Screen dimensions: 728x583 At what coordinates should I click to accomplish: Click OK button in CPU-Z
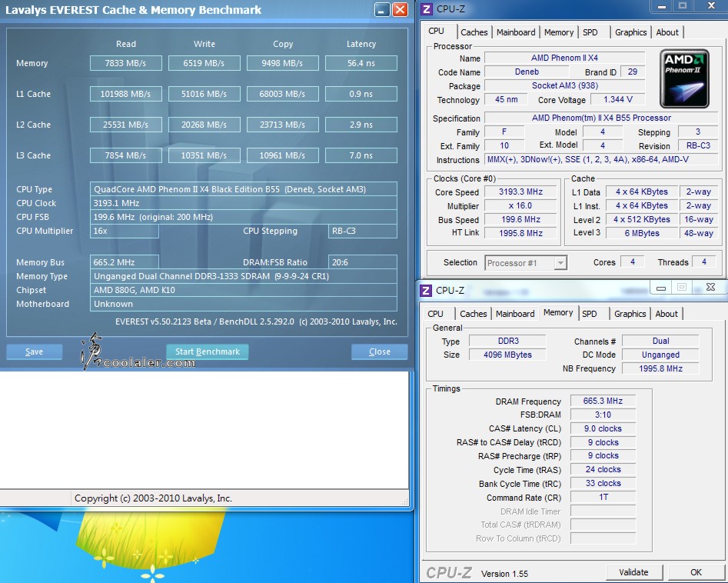pyautogui.click(x=696, y=572)
